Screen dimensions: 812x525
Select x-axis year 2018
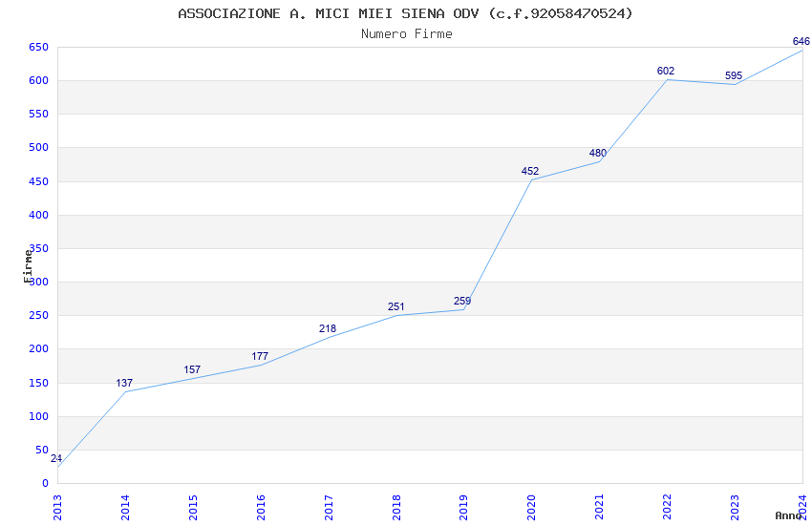[x=396, y=508]
